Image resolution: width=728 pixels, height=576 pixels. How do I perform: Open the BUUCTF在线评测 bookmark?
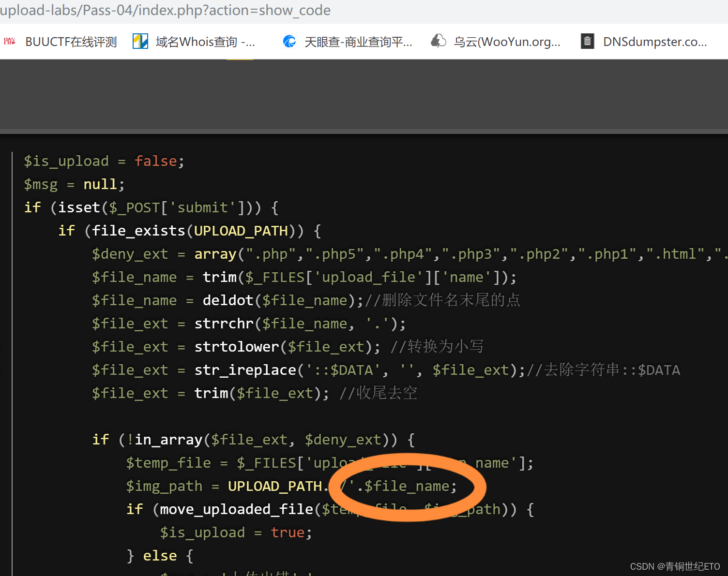(x=71, y=42)
